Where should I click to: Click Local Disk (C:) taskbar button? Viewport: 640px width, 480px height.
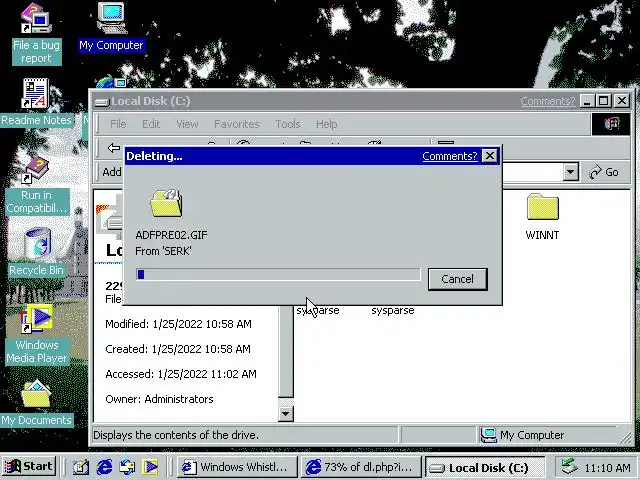(x=485, y=467)
